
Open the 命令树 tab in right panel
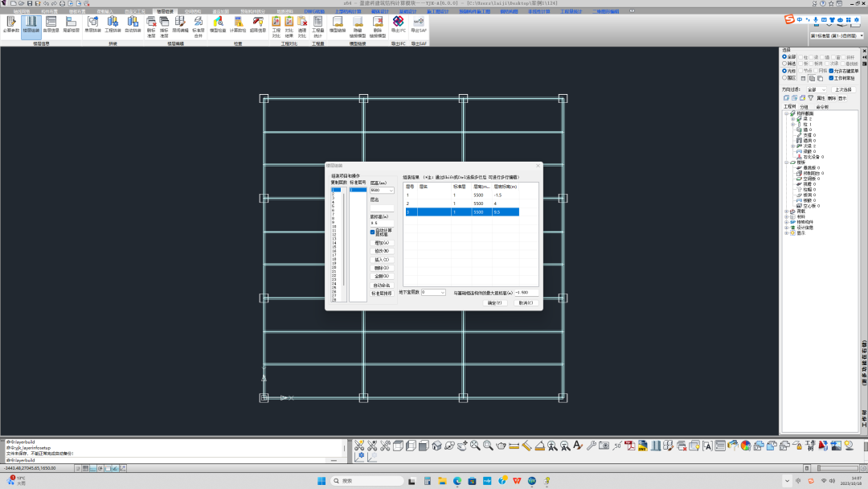point(822,107)
